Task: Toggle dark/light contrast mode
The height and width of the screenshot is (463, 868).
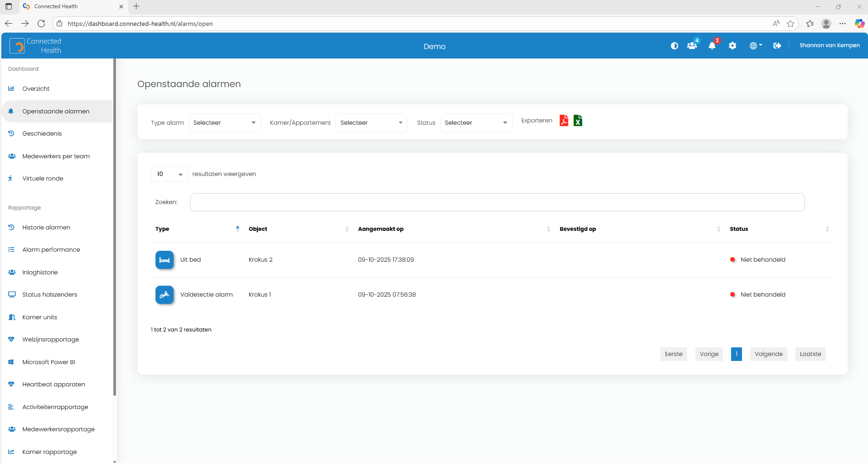Action: (674, 46)
